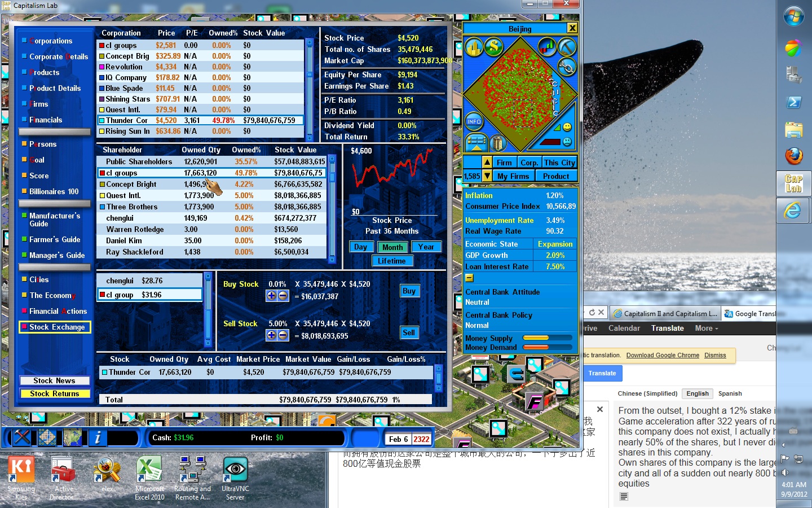Image resolution: width=812 pixels, height=508 pixels.
Task: Click the skyscraper building icon below the minimap
Action: [x=498, y=143]
